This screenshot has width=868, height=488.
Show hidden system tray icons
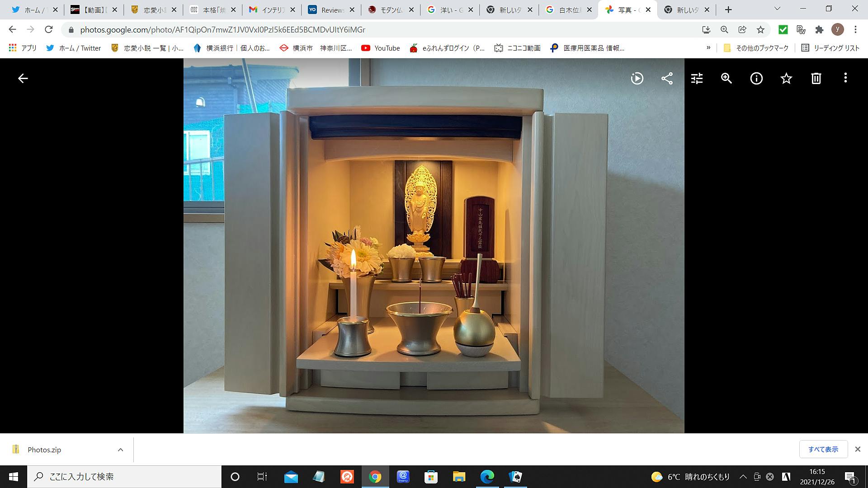pyautogui.click(x=743, y=477)
